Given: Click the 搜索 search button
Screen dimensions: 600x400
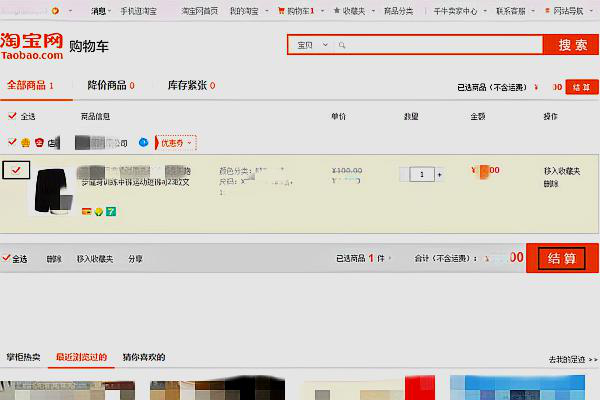Looking at the screenshot, I should [571, 45].
